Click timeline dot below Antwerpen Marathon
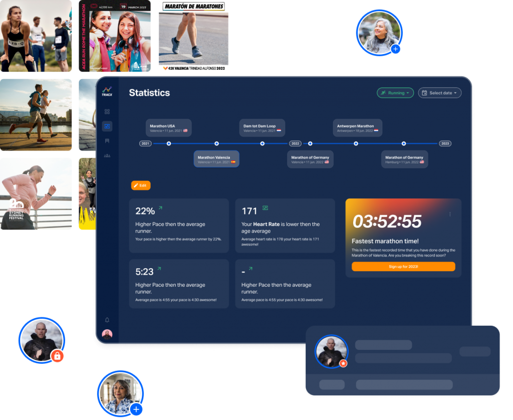Screen dimensions: 513x420 [356, 144]
